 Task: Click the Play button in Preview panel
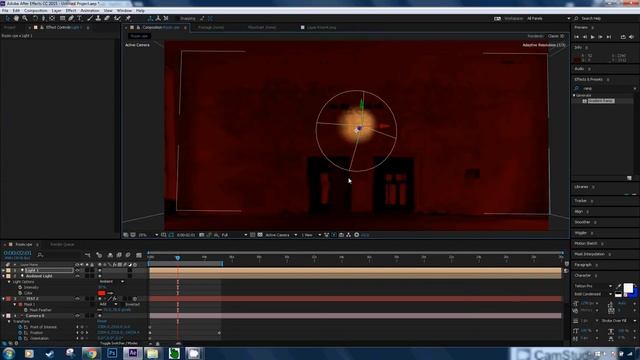click(x=593, y=37)
